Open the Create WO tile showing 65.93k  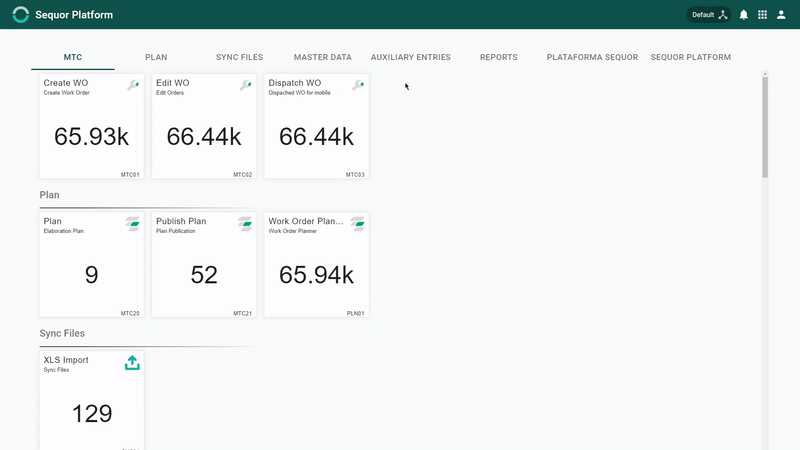point(92,127)
